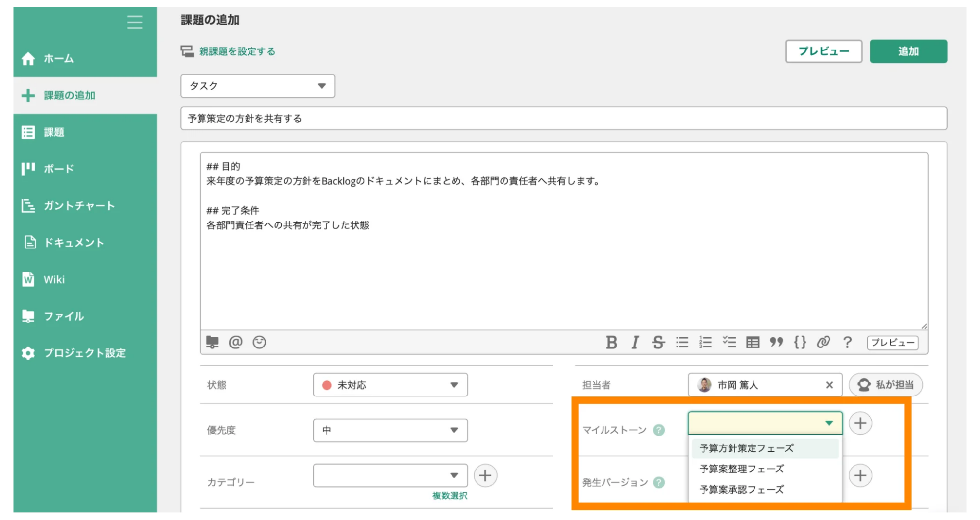The width and height of the screenshot is (980, 520).
Task: Insert a bulleted list
Action: (x=682, y=342)
